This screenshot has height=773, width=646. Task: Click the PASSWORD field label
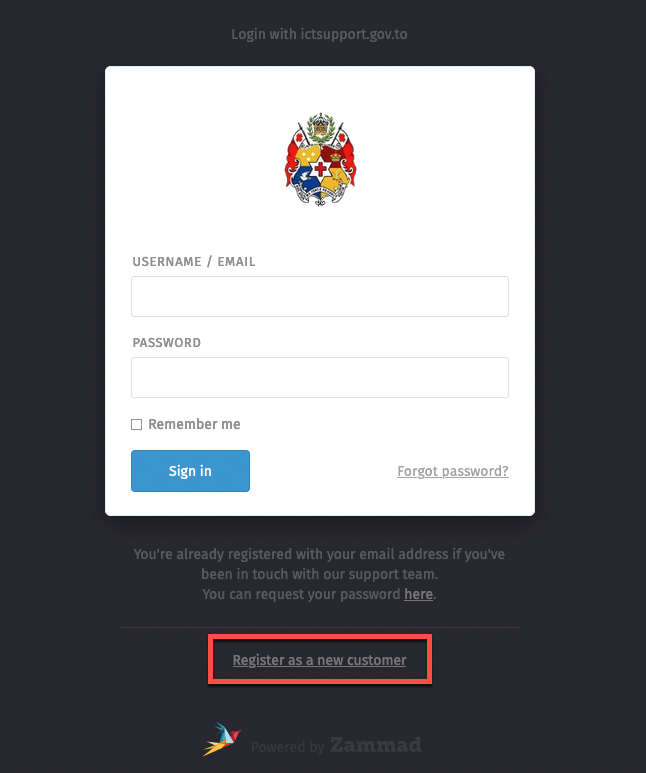coord(167,343)
